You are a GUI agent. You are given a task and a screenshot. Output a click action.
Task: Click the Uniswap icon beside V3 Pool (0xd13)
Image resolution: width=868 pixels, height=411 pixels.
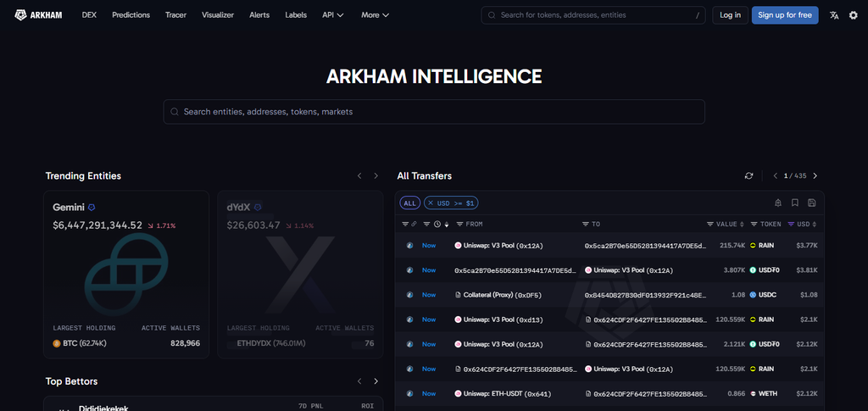pyautogui.click(x=458, y=319)
